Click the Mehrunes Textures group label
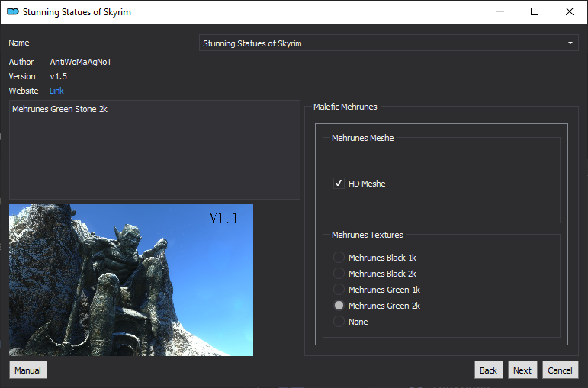 click(x=367, y=235)
